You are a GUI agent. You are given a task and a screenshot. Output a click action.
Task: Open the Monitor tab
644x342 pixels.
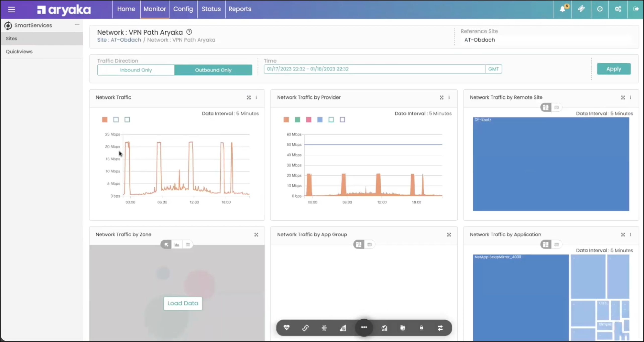[155, 9]
